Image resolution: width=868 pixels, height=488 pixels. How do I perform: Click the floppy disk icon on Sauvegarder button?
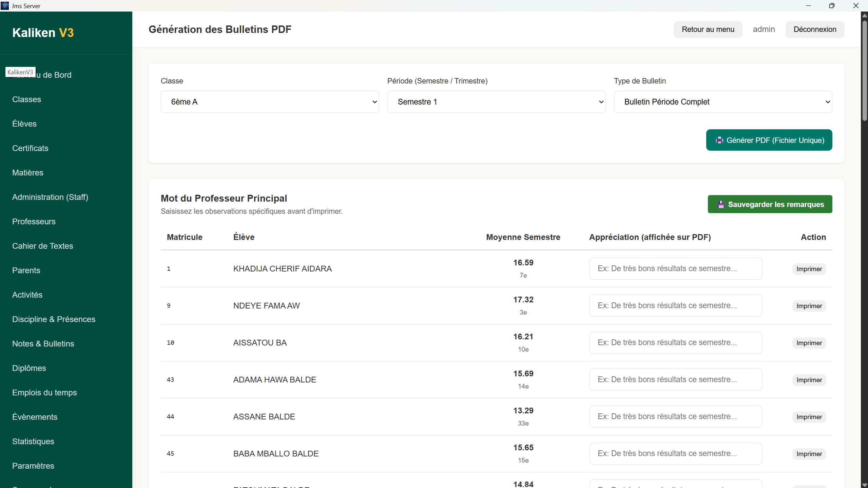coord(721,205)
